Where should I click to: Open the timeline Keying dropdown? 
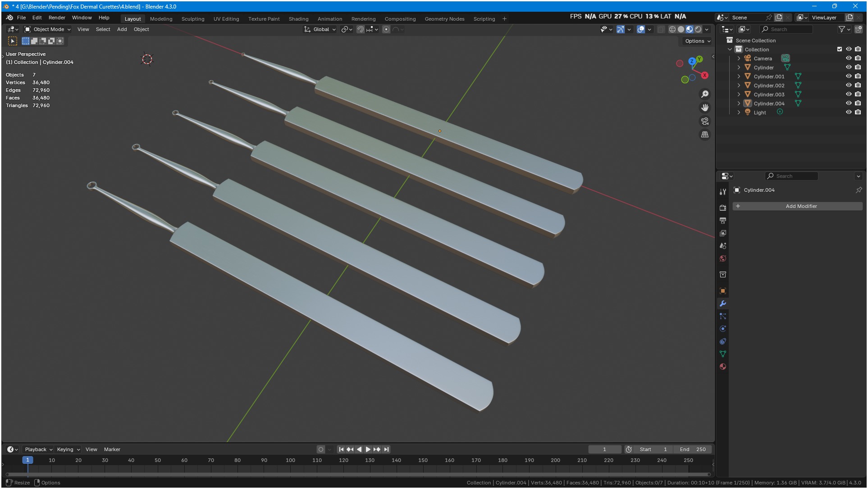pos(69,449)
